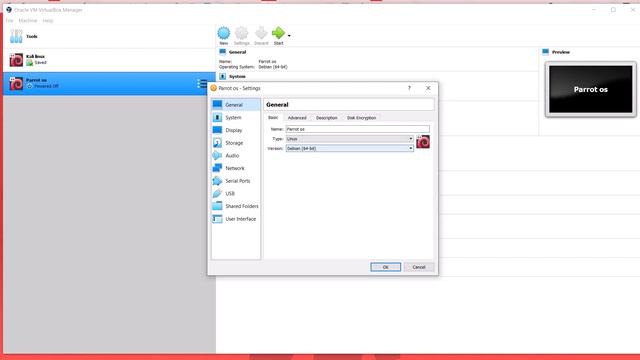
Task: Click the Settings gear toolbar icon
Action: point(242,33)
